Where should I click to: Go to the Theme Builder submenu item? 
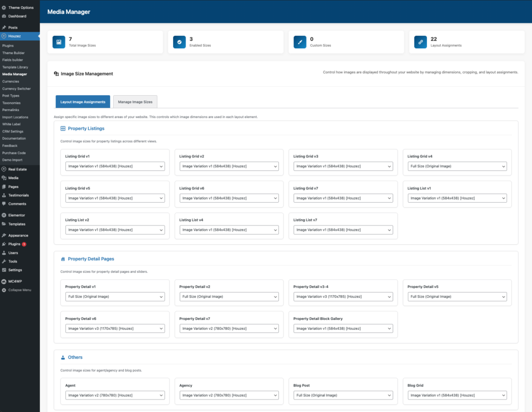(14, 53)
